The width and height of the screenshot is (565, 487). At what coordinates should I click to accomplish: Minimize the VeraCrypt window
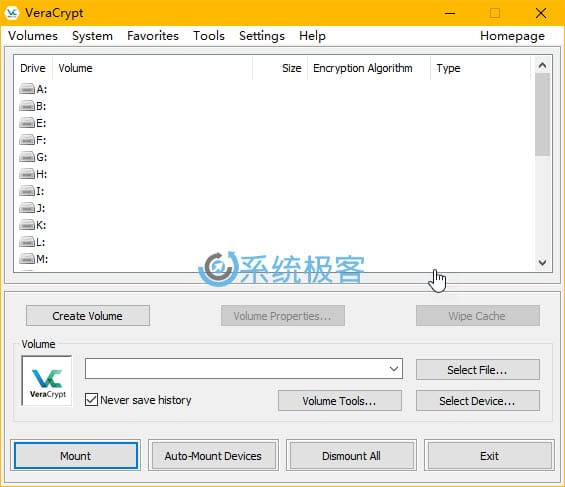click(x=450, y=13)
